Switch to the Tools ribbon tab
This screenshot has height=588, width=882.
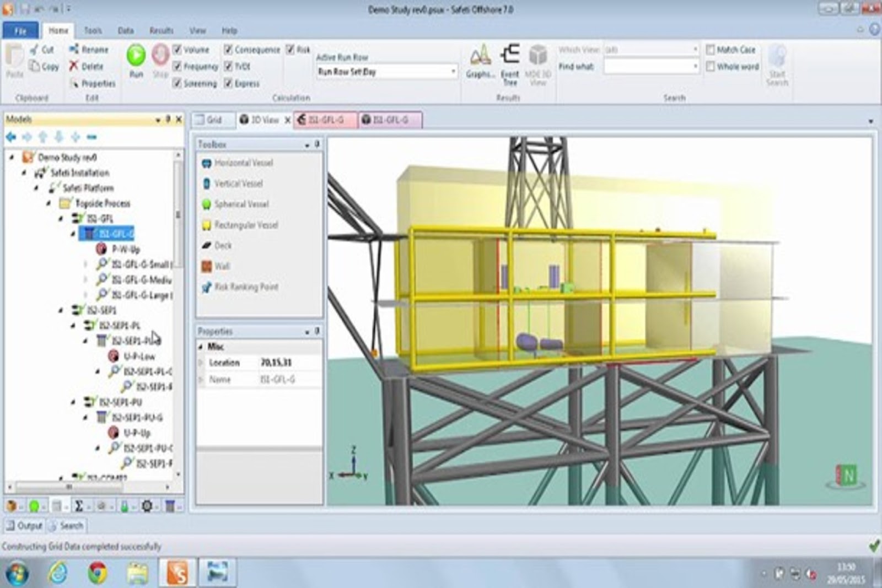point(93,30)
